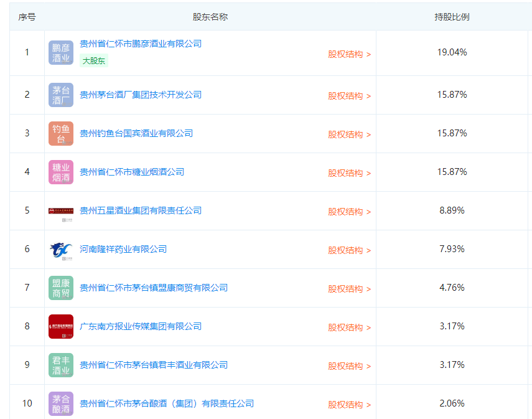532x419 pixels.
Task: Click row number 1 cell
Action: coord(27,53)
